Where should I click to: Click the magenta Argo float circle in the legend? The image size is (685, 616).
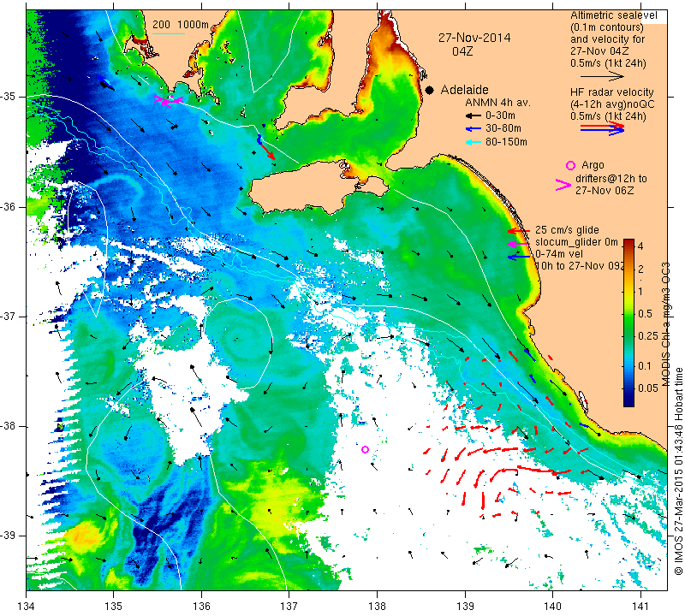pyautogui.click(x=570, y=165)
